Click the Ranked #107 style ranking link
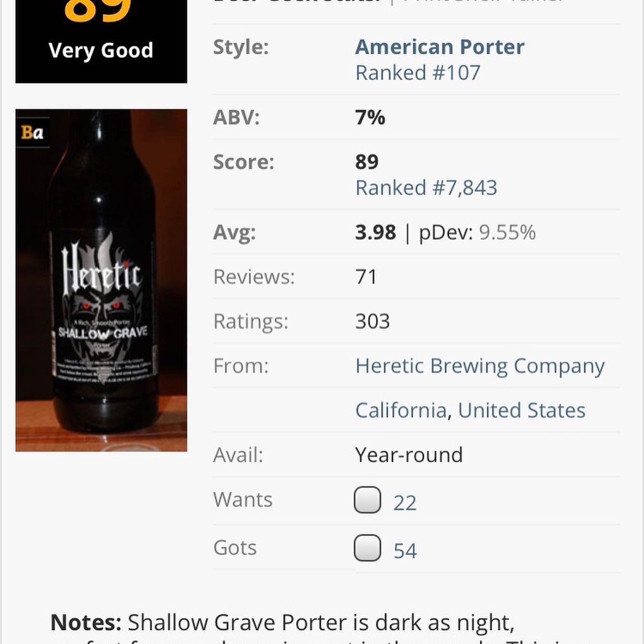The image size is (644, 644). point(417,73)
